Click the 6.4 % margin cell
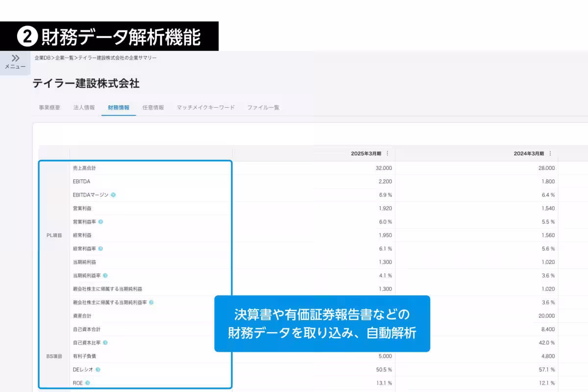 [548, 195]
